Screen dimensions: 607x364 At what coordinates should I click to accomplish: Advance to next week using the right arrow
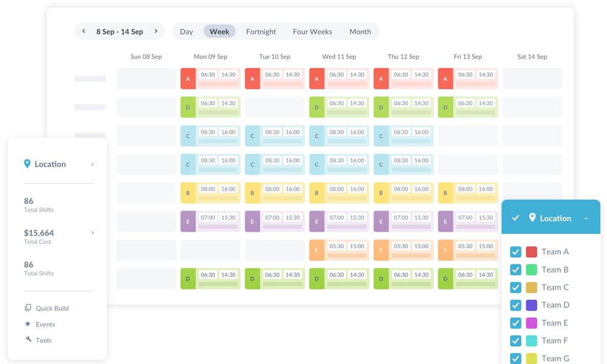pos(156,30)
